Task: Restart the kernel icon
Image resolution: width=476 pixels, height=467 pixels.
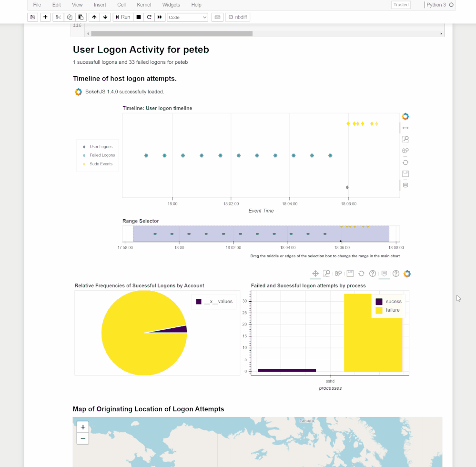Action: point(149,17)
